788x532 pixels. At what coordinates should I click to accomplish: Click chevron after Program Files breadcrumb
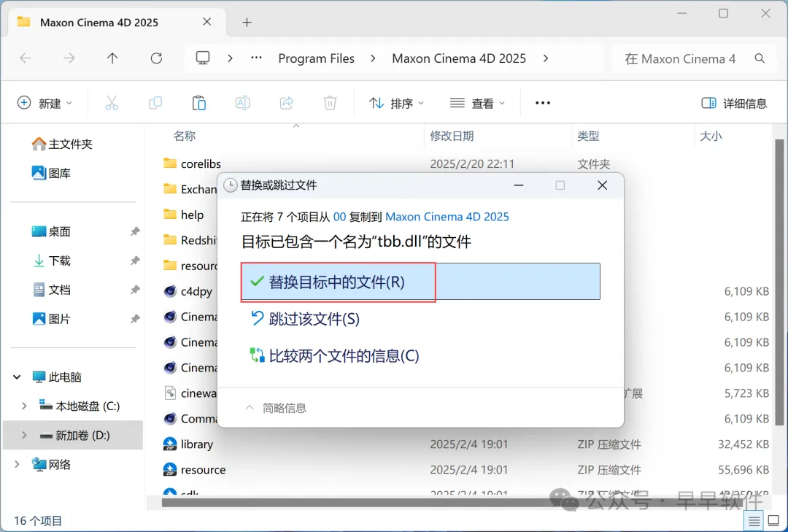[x=372, y=58]
